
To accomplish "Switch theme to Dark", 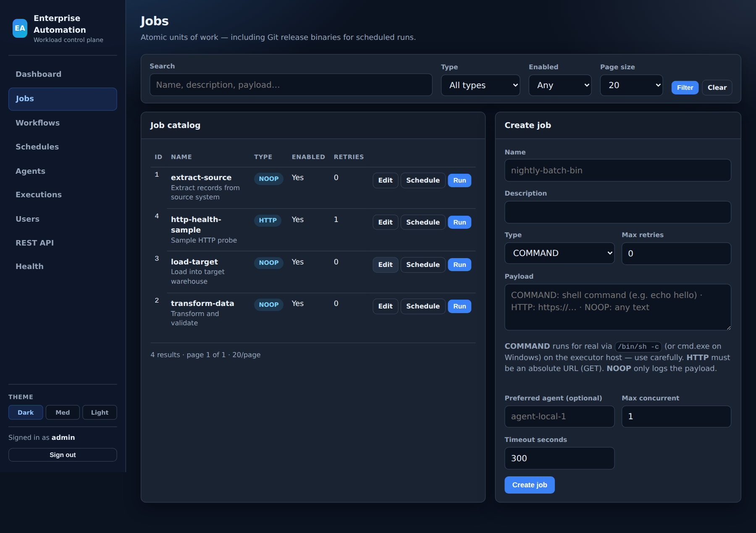I will 26,413.
